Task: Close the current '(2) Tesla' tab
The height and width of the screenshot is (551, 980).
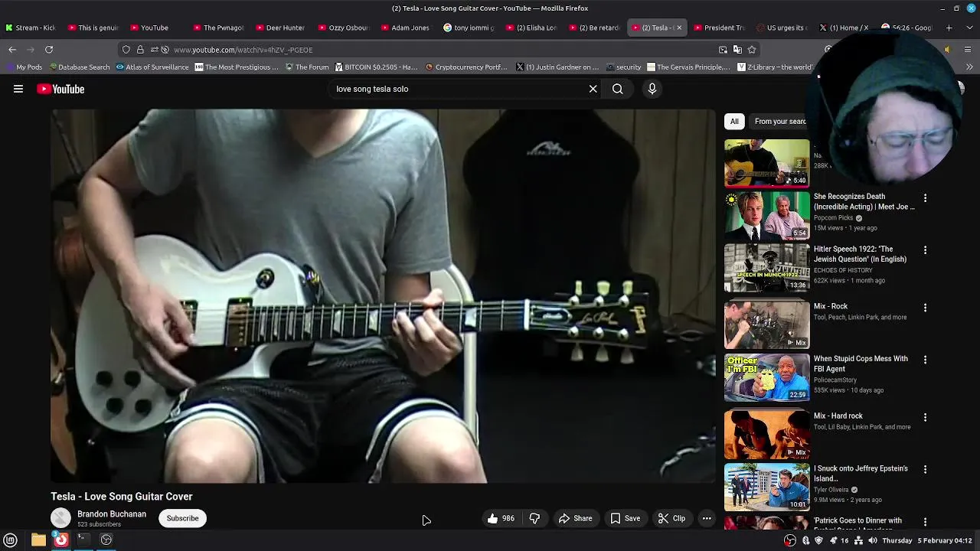Action: click(x=679, y=28)
